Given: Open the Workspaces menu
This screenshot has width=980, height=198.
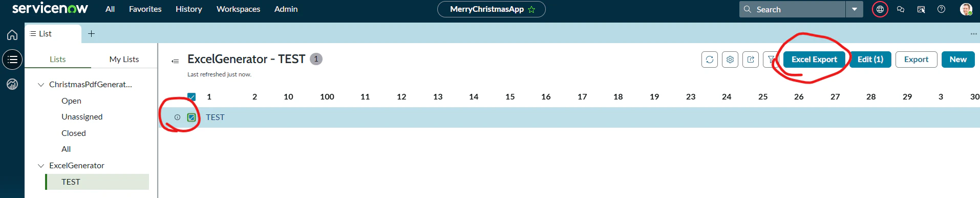Looking at the screenshot, I should coord(238,9).
